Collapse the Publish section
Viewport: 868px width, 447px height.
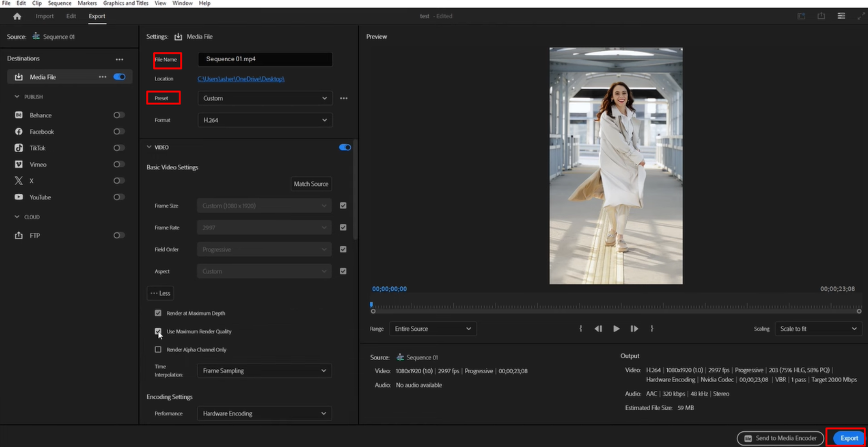(17, 97)
